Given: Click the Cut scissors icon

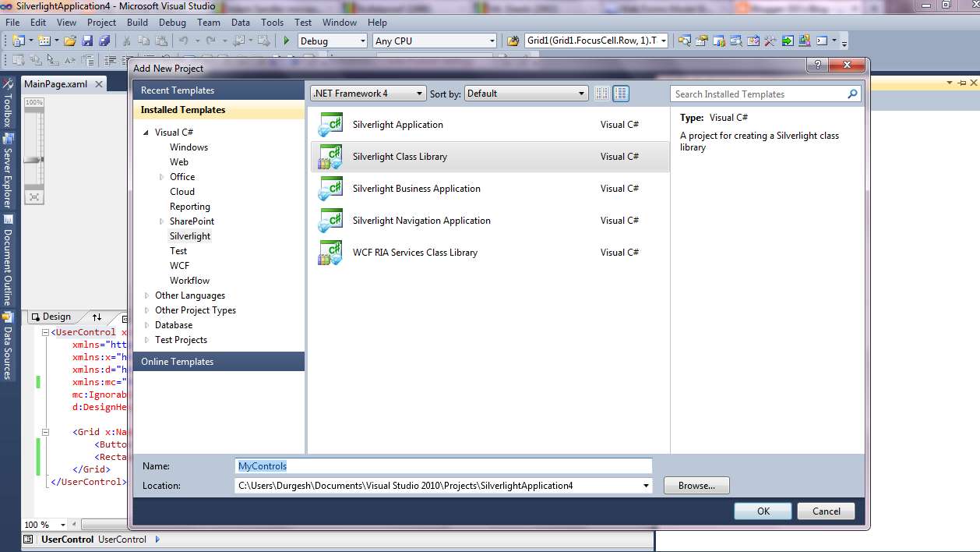Looking at the screenshot, I should tap(126, 41).
